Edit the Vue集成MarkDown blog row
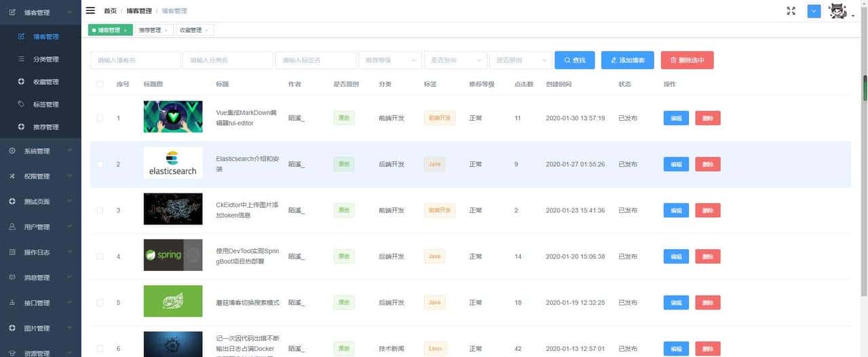This screenshot has width=868, height=357. pos(676,118)
